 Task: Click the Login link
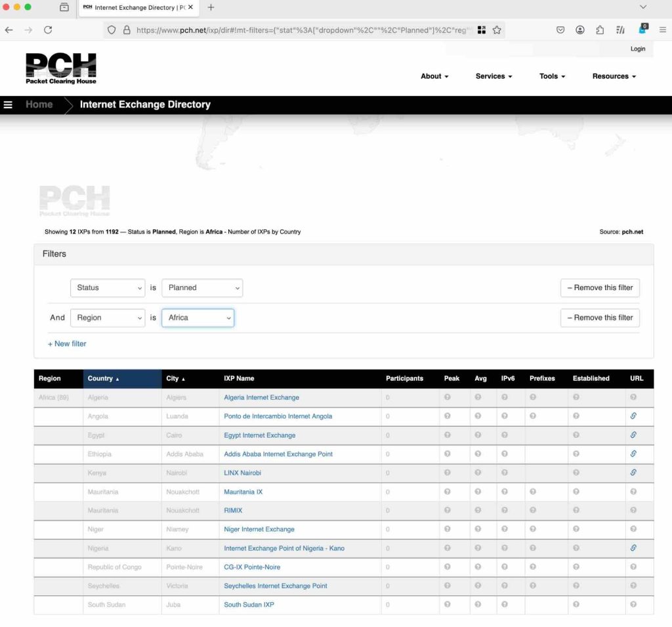click(x=637, y=49)
